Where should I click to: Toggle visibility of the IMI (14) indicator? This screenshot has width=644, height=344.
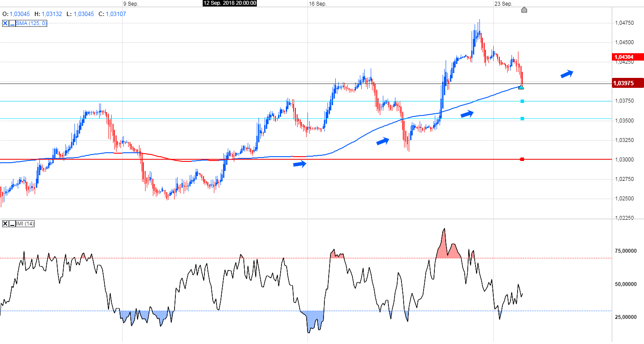click(x=12, y=224)
